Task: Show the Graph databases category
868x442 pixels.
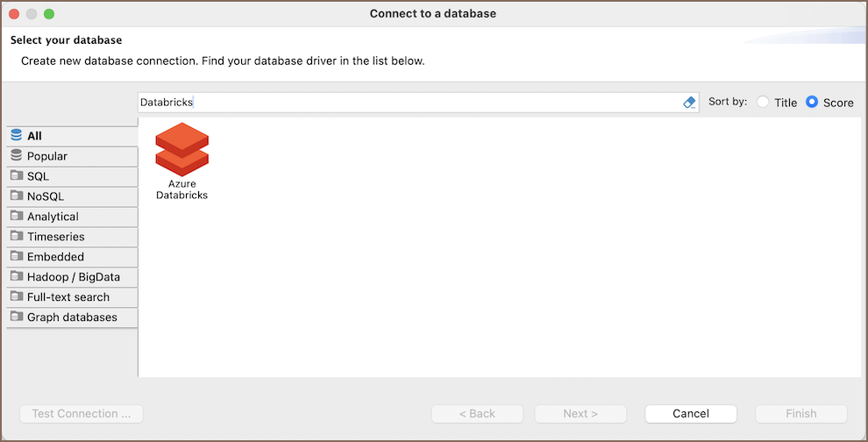Action: coord(72,317)
